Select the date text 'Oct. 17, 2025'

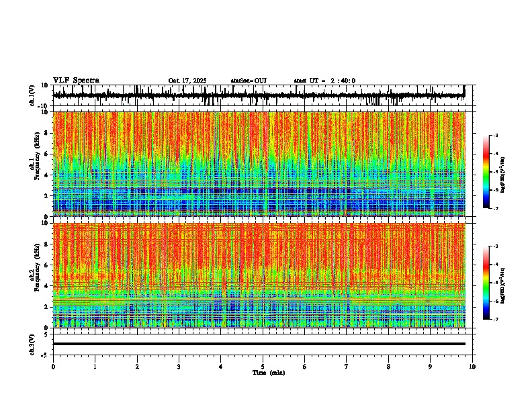pos(187,81)
